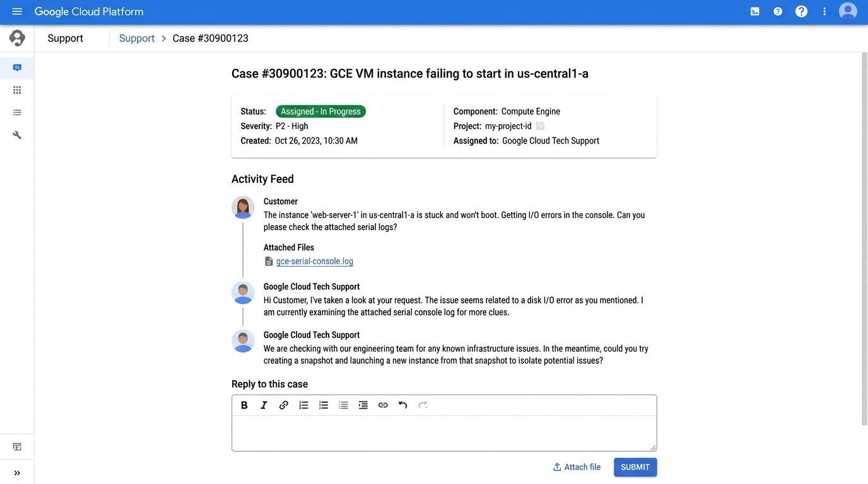Insert a numbered list right after diagonal link icon
The width and height of the screenshot is (868, 484).
(303, 405)
